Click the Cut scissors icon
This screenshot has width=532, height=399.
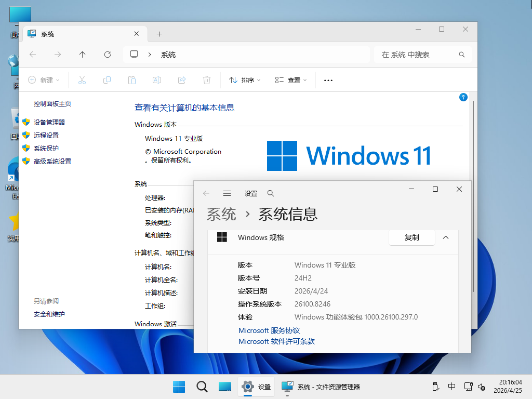click(82, 80)
